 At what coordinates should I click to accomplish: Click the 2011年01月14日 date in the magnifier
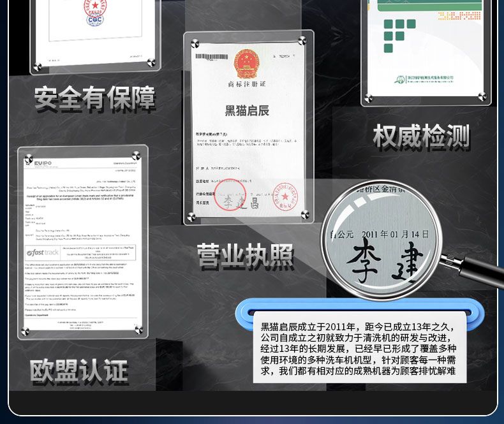396,235
